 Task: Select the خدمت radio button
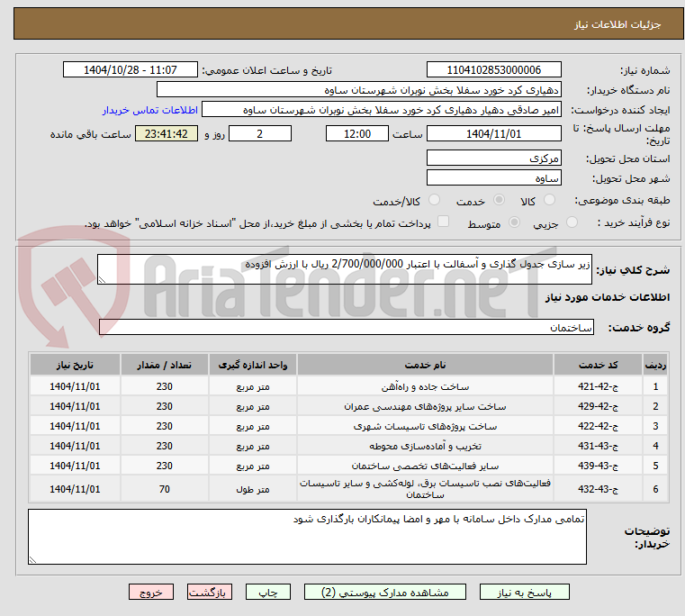click(x=499, y=200)
